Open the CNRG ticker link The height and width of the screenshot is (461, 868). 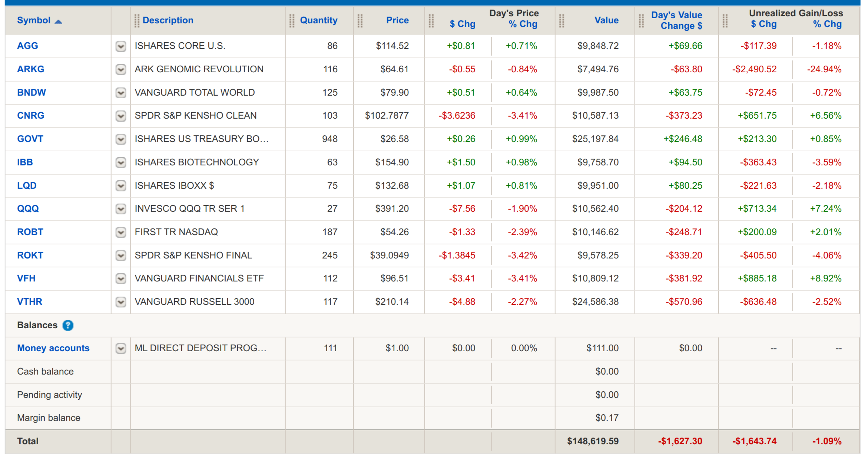(30, 116)
